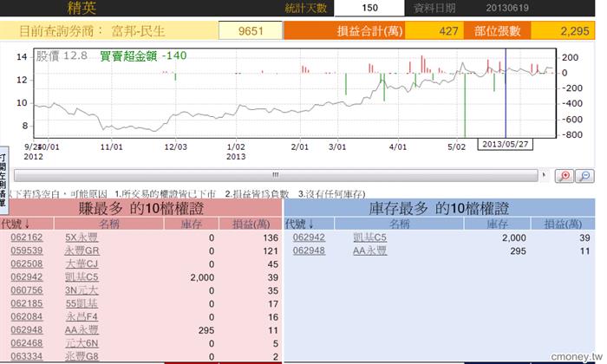Click the chart horizontal scrollbar thumb
This screenshot has height=364, width=607.
tap(276, 175)
